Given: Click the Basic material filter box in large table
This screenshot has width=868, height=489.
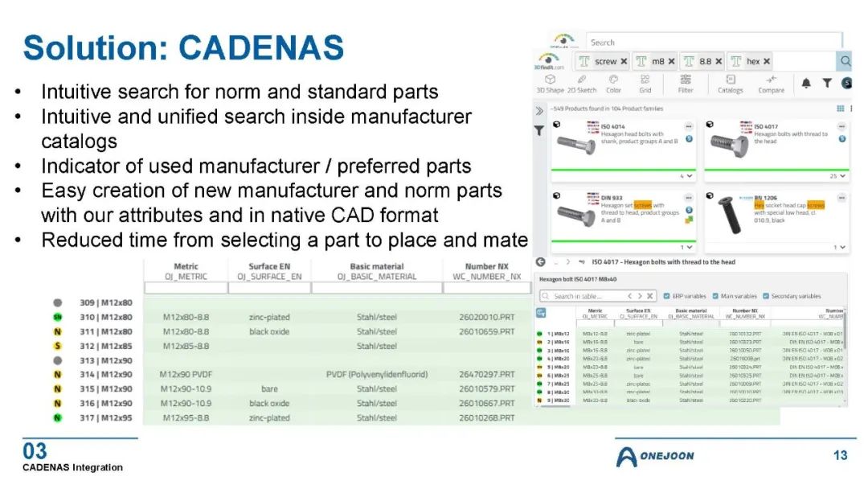Looking at the screenshot, I should pos(377,288).
